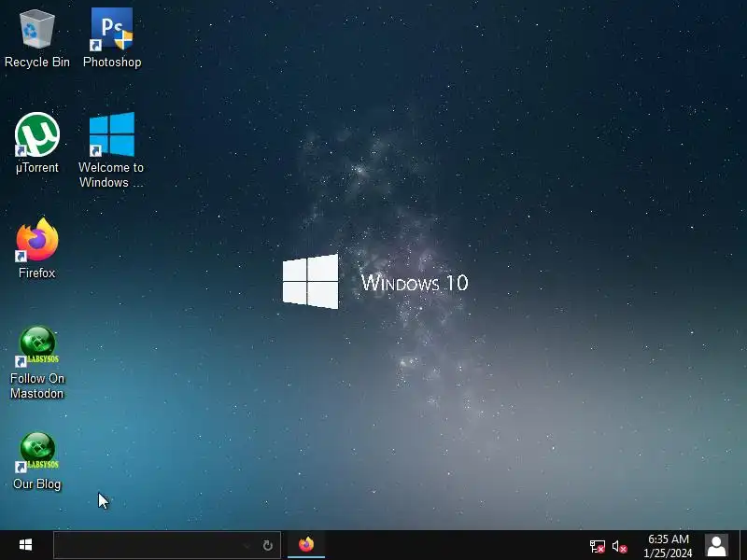Select the Follow On Mastodon shortcut
747x560 pixels.
(37, 363)
